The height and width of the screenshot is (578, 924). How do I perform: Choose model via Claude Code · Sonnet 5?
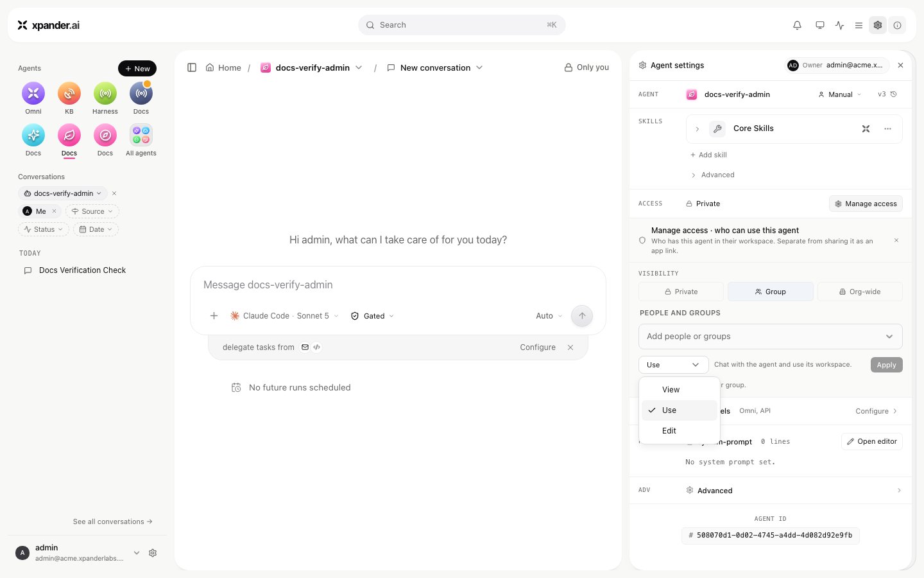284,316
